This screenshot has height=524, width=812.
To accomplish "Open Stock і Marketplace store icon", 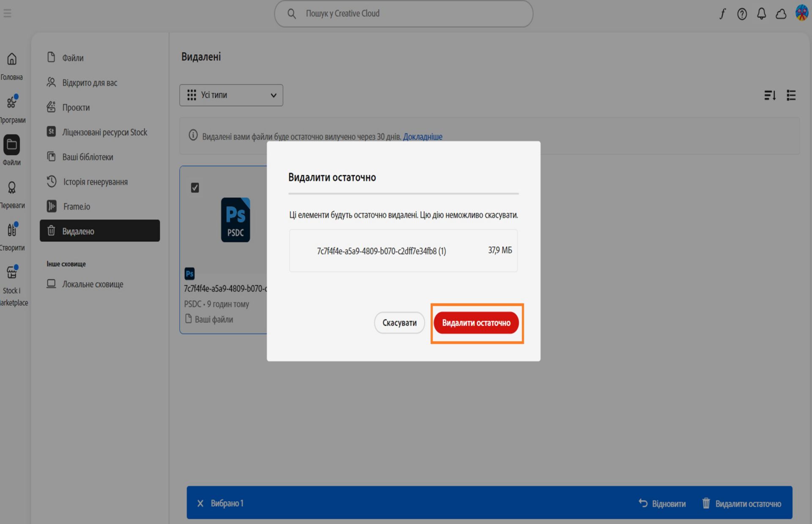I will [12, 273].
